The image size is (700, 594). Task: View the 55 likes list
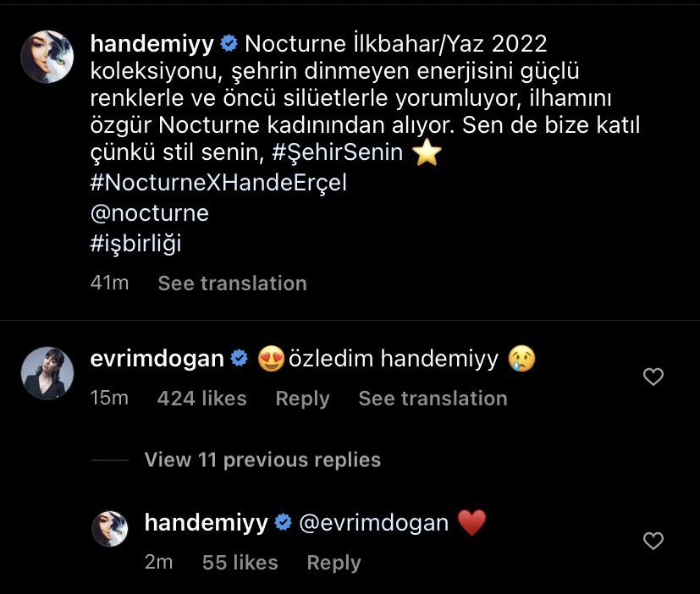coord(240,563)
